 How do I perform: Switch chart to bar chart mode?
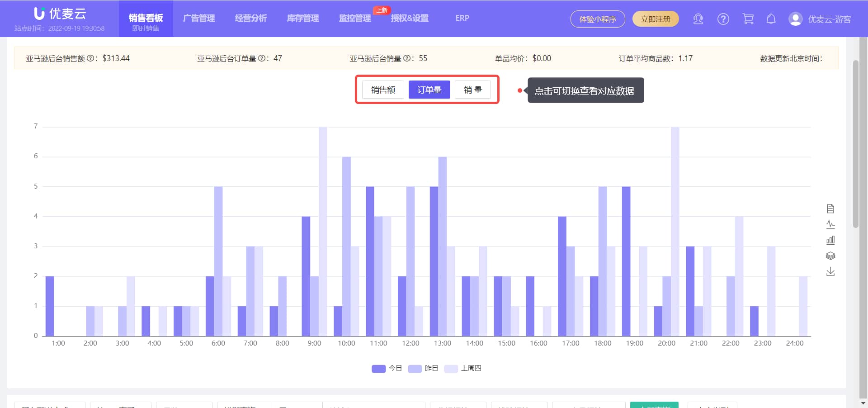[830, 240]
